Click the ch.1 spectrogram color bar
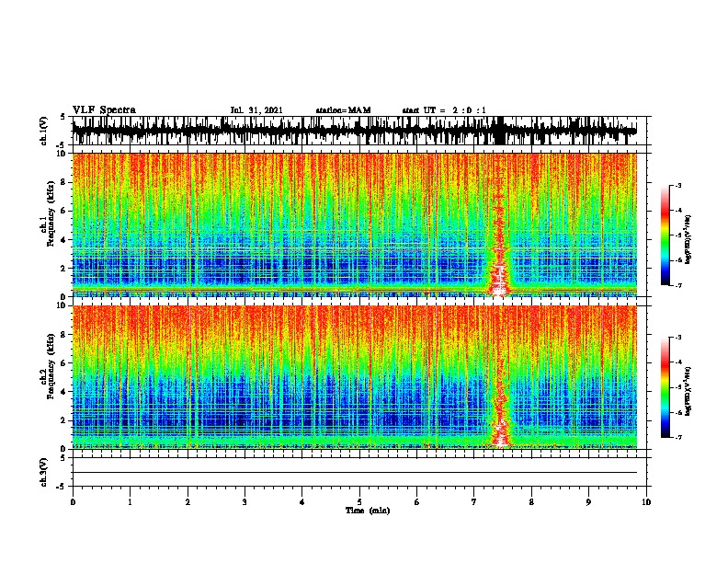This screenshot has width=728, height=563. pyautogui.click(x=665, y=236)
